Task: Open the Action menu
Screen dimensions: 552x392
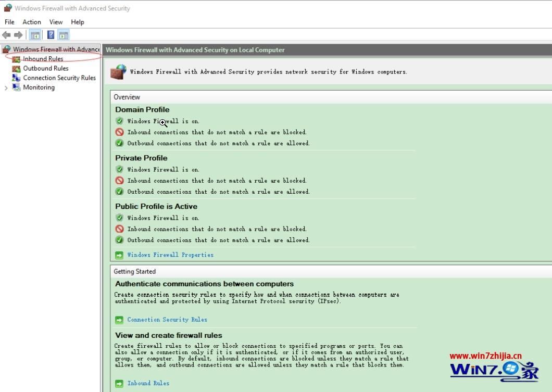Action: coord(32,22)
